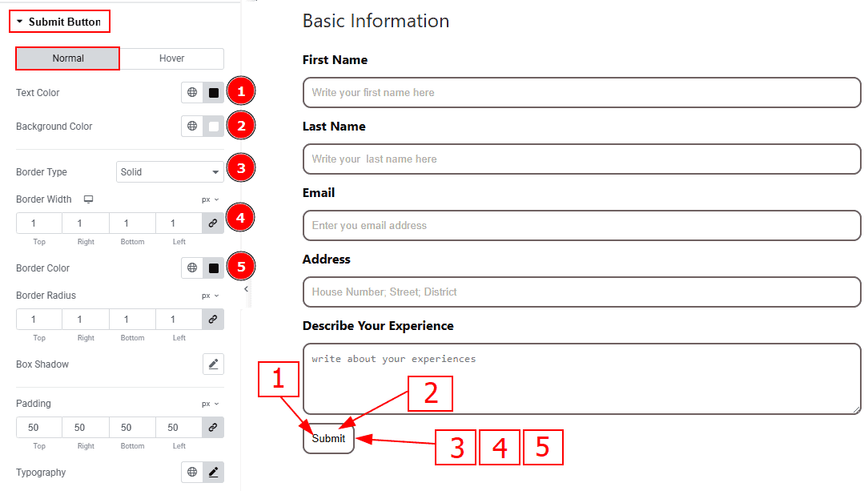Click Border Width Top input
868x491 pixels.
pyautogui.click(x=38, y=223)
